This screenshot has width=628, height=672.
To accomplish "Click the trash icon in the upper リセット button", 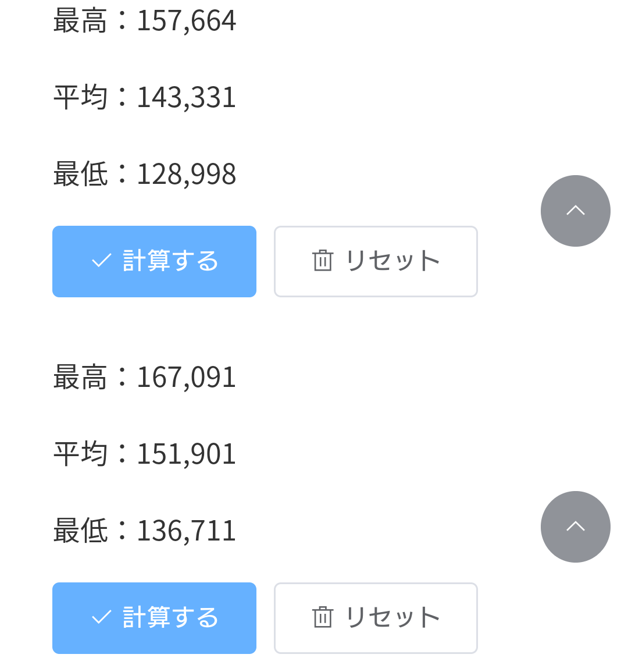I will point(323,261).
